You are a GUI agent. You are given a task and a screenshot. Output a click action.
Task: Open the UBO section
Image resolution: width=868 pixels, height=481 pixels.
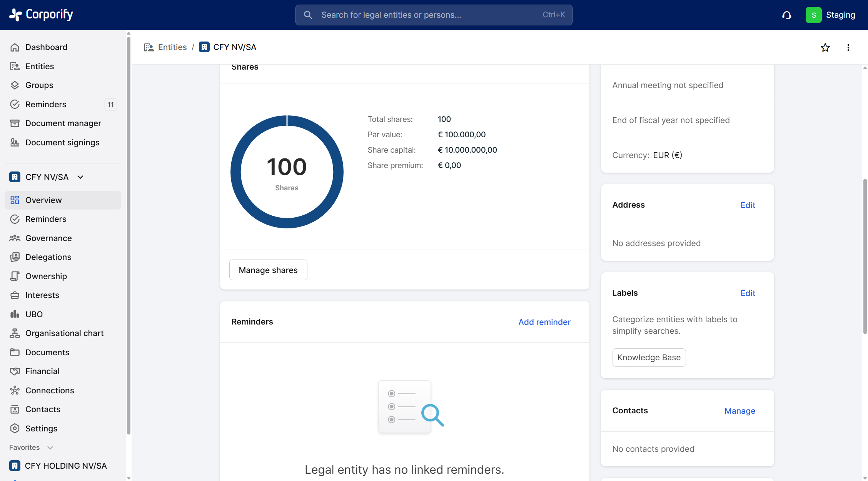pyautogui.click(x=34, y=314)
